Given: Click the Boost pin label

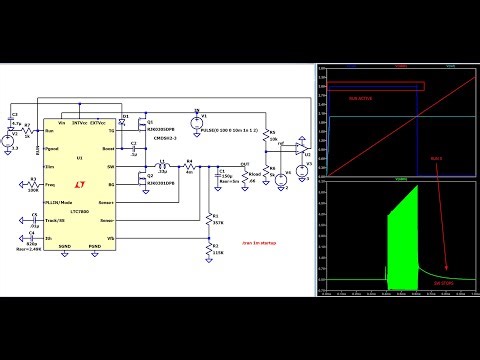Looking at the screenshot, I should (108, 149).
